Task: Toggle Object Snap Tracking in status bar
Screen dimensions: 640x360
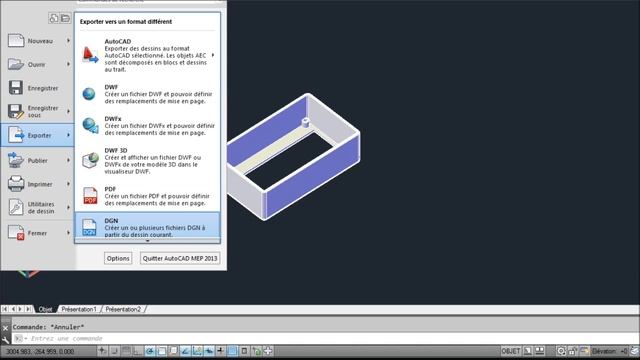Action: tap(185, 351)
